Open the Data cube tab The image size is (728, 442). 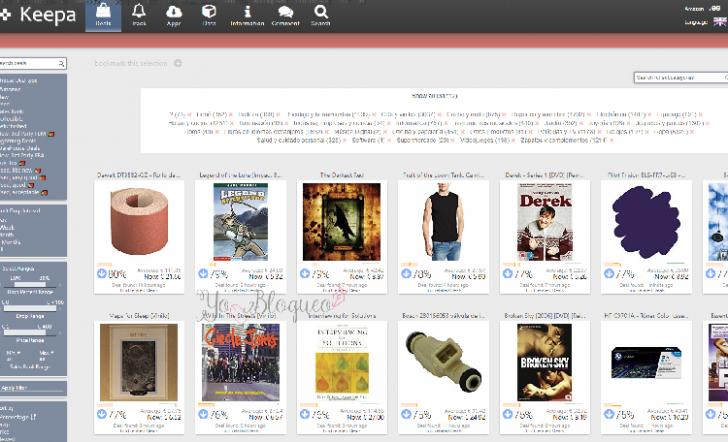[209, 16]
